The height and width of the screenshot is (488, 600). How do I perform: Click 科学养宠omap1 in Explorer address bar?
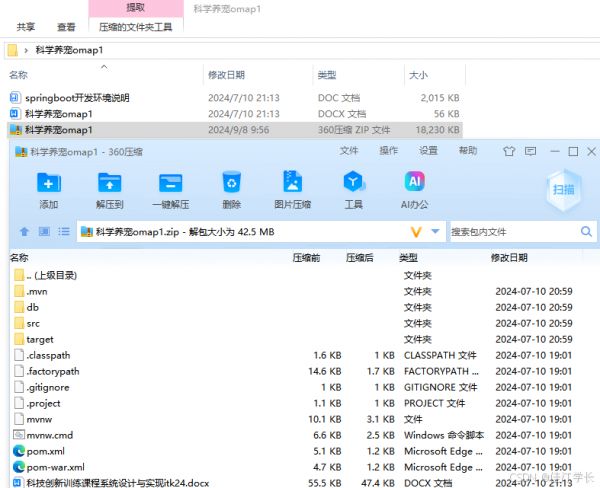pyautogui.click(x=69, y=50)
